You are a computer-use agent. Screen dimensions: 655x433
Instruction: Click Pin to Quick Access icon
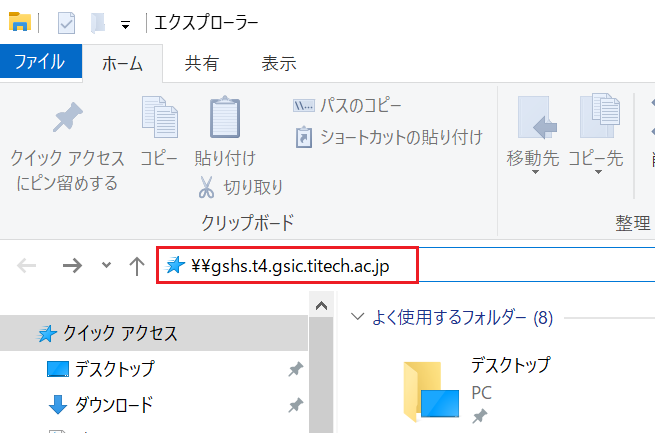point(67,120)
